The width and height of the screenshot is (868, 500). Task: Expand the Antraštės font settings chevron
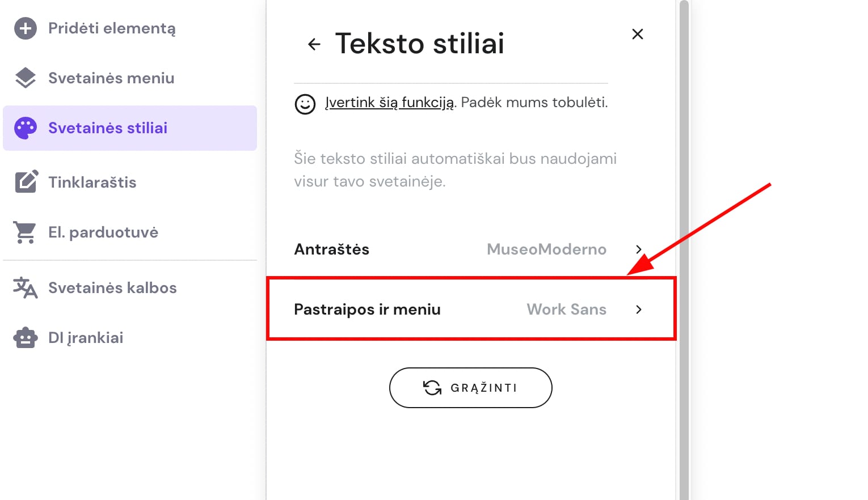638,249
